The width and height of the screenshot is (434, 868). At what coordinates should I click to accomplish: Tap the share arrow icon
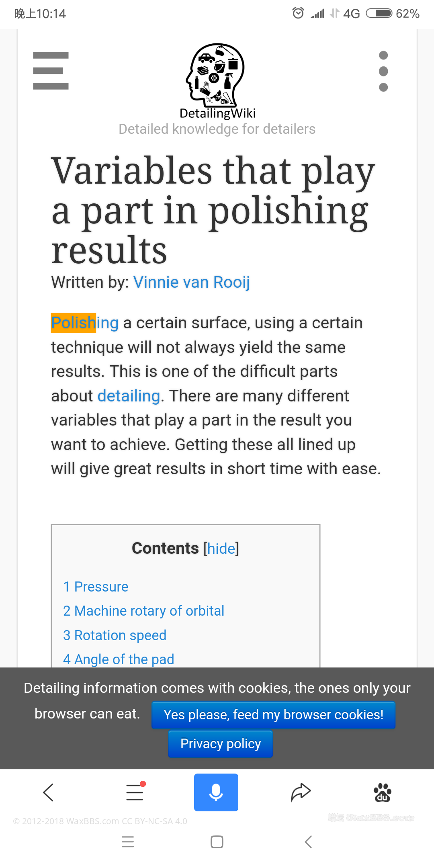click(x=301, y=792)
